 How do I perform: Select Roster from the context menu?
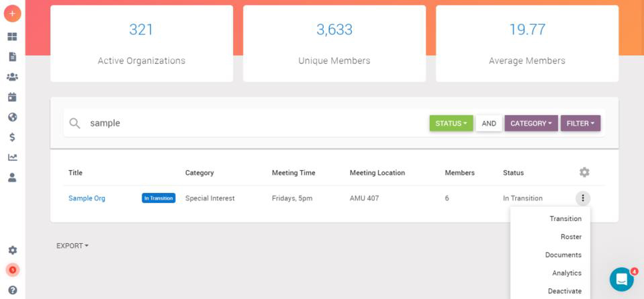(571, 237)
